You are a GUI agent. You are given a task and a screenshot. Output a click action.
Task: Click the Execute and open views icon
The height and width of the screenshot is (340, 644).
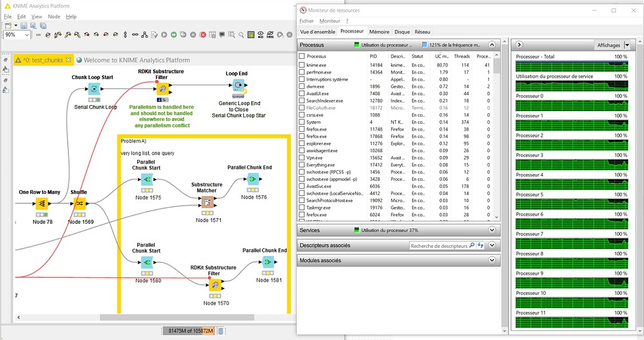coord(183,35)
